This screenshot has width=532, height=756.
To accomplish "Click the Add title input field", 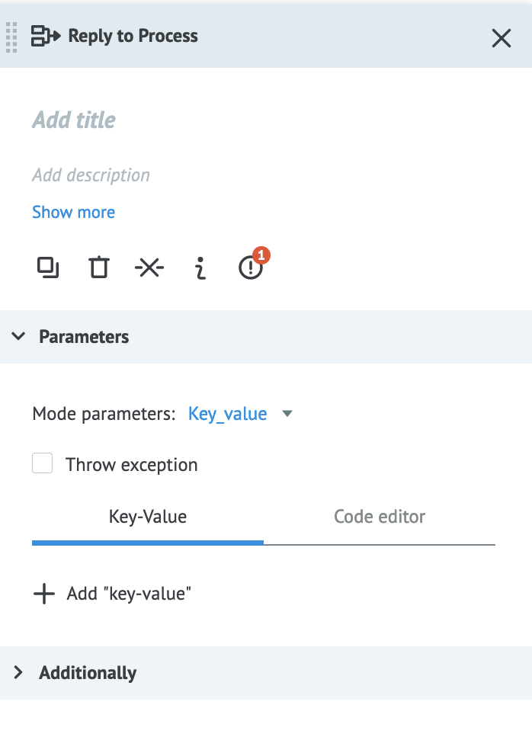I will [x=74, y=120].
